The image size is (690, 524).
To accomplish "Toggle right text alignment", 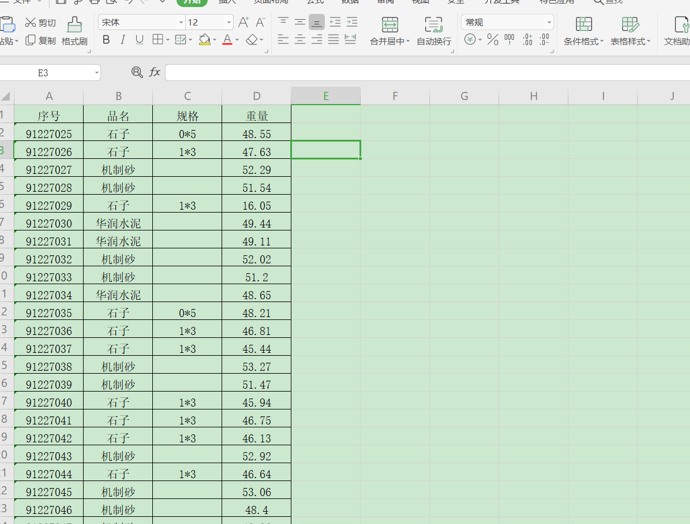I will point(316,40).
